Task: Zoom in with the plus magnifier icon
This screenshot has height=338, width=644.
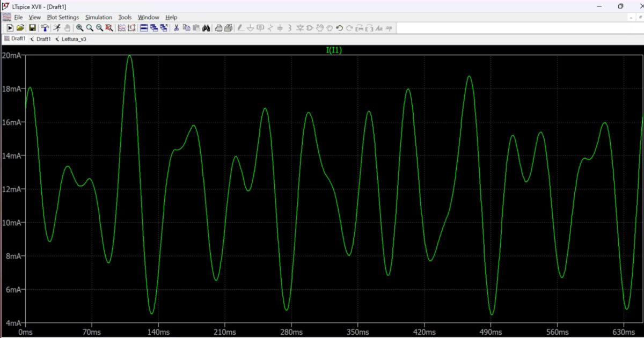Action: pyautogui.click(x=79, y=27)
